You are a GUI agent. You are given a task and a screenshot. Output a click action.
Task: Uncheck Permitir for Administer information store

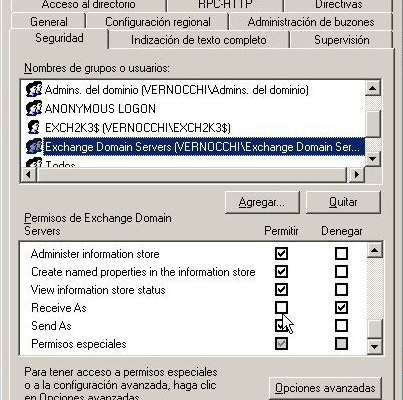[281, 253]
